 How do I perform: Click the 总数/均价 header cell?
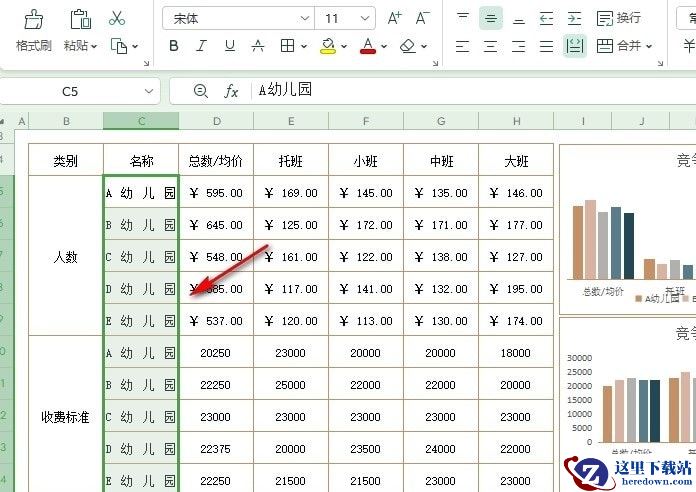point(216,160)
